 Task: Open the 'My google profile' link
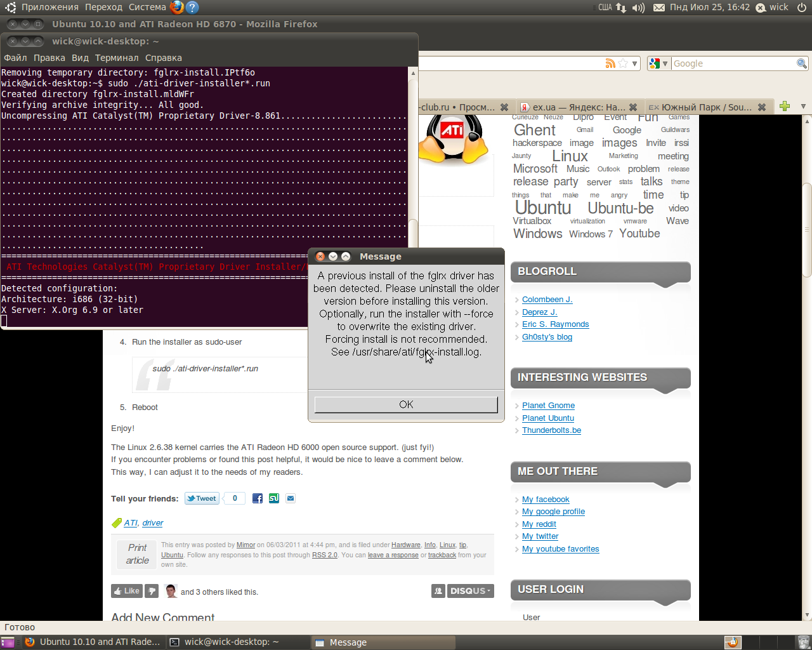[554, 512]
